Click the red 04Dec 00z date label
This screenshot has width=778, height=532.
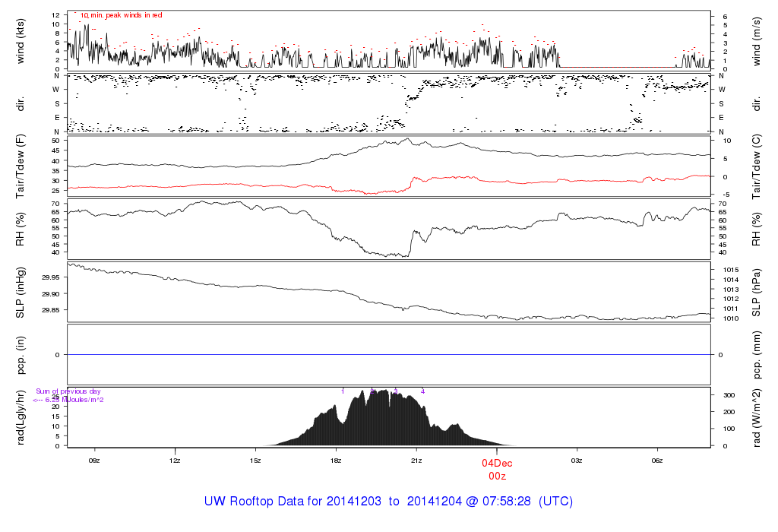(496, 469)
